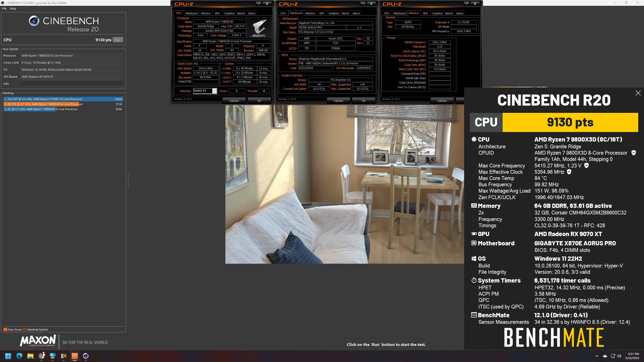Click the panel splitter handle beside the ranking panel
This screenshot has width=644, height=362.
[128, 180]
